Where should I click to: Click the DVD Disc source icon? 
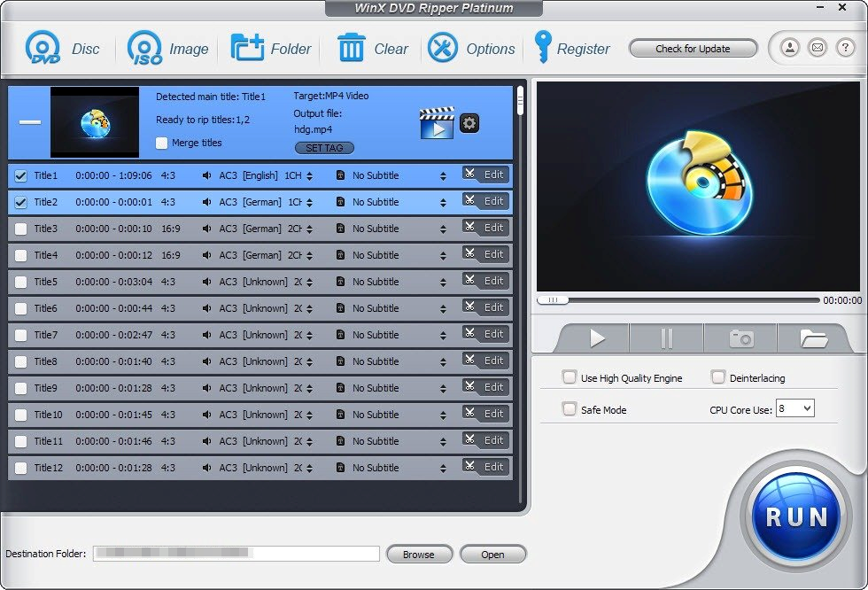coord(43,48)
